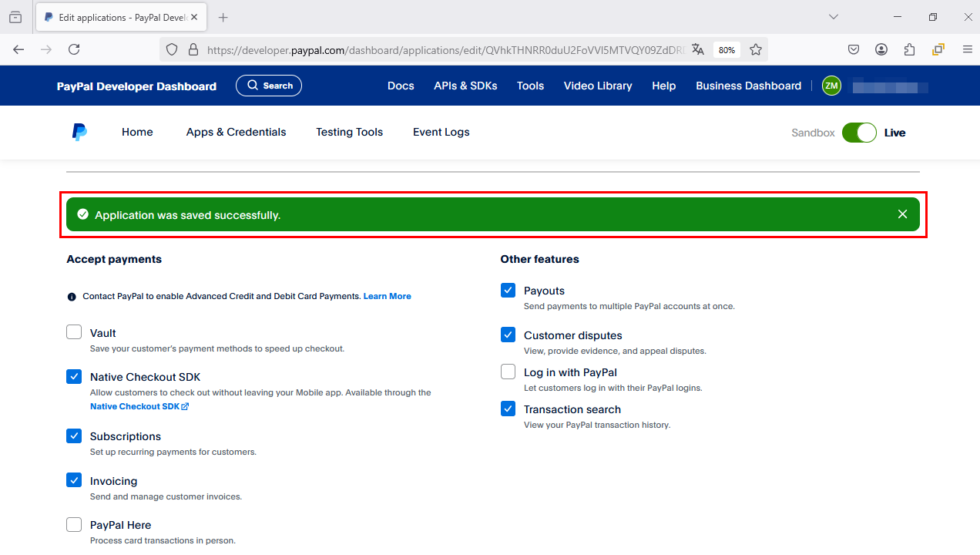
Task: Open the Firefox tab overview icon
Action: [x=15, y=17]
